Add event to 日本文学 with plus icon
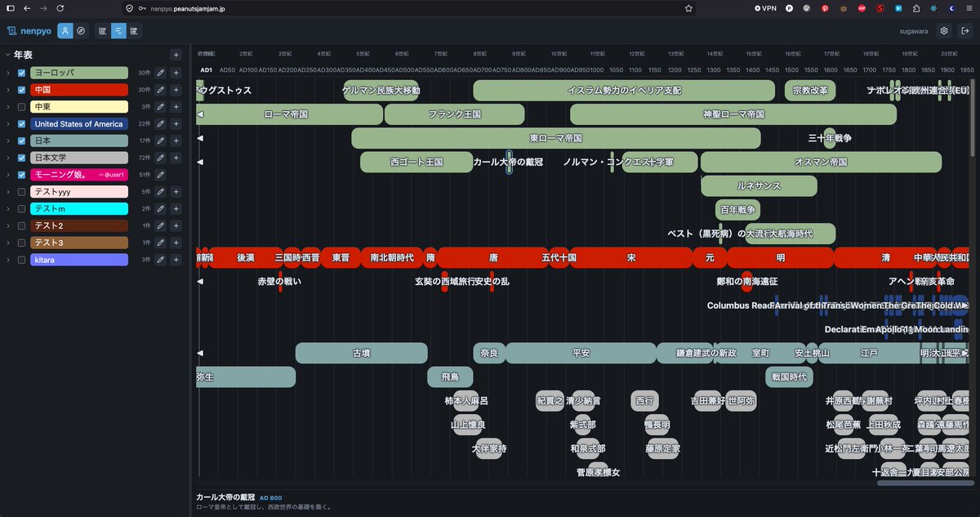The image size is (980, 517). coord(176,158)
